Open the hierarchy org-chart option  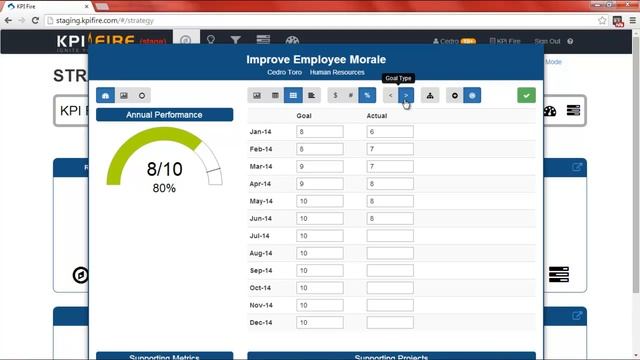pyautogui.click(x=430, y=96)
